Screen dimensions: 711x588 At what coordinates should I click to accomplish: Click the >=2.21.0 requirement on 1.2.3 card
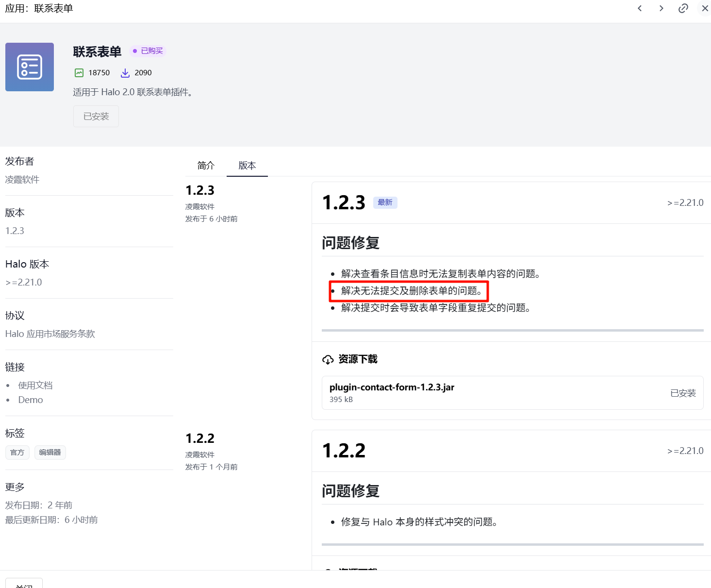pos(685,203)
